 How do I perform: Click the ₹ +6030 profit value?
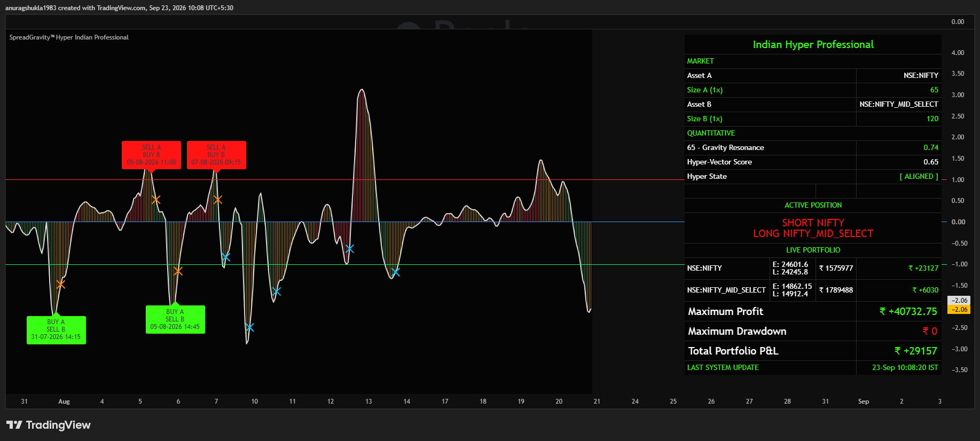click(926, 290)
